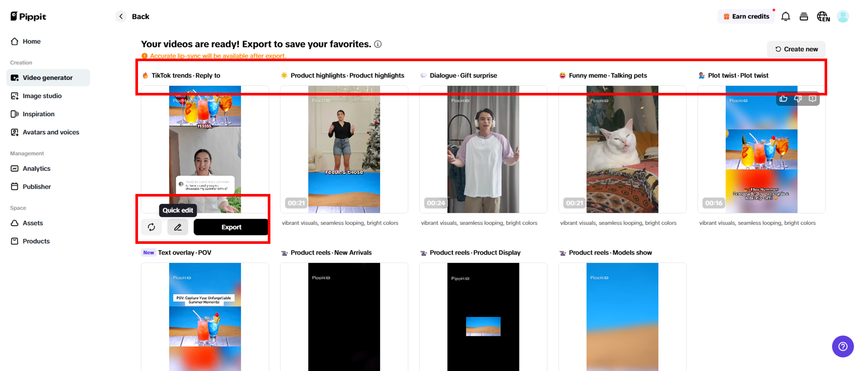The image size is (868, 371).
Task: Click the credits stack icon in header
Action: tap(804, 16)
